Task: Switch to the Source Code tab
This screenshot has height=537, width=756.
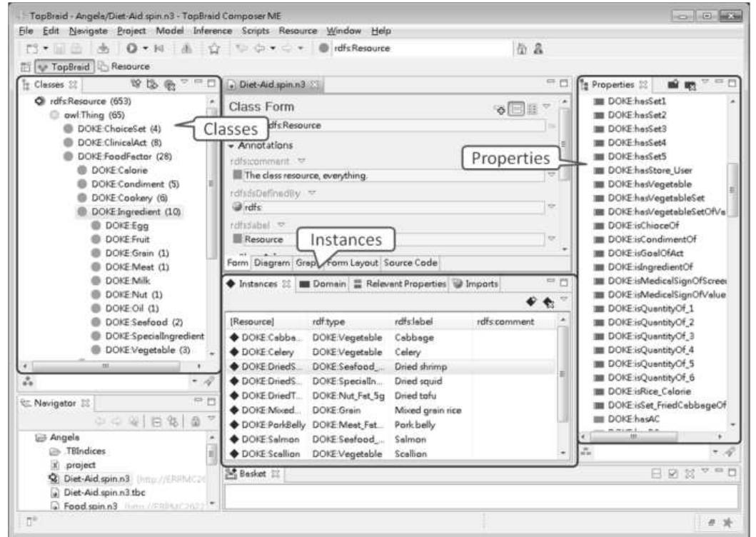Action: point(410,263)
